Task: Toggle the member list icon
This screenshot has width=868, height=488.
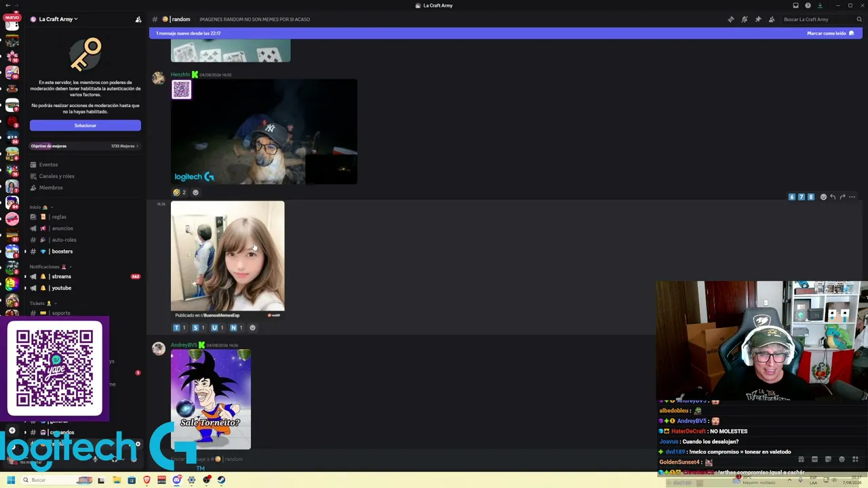Action: coord(772,19)
